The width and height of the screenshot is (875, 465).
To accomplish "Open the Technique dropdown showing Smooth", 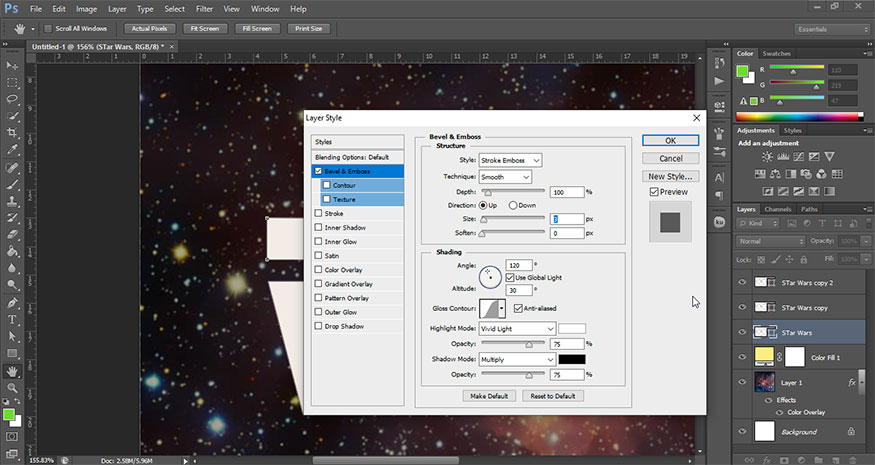I will click(505, 177).
